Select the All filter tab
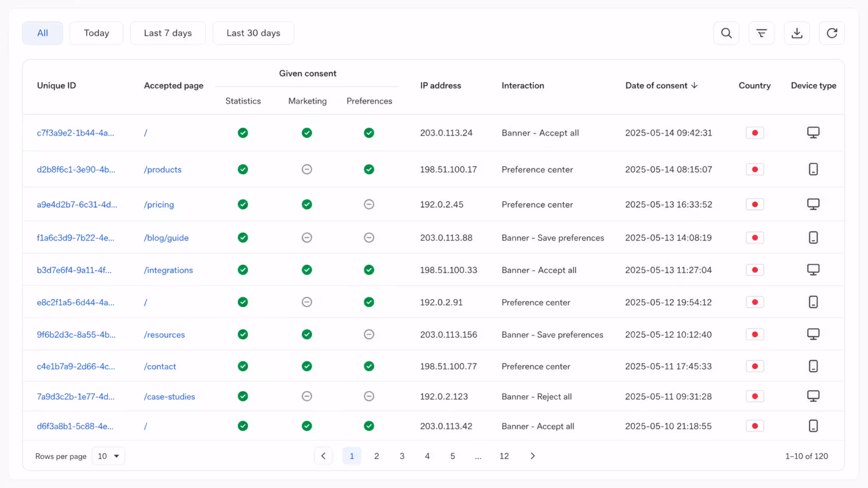The width and height of the screenshot is (868, 488). [42, 33]
